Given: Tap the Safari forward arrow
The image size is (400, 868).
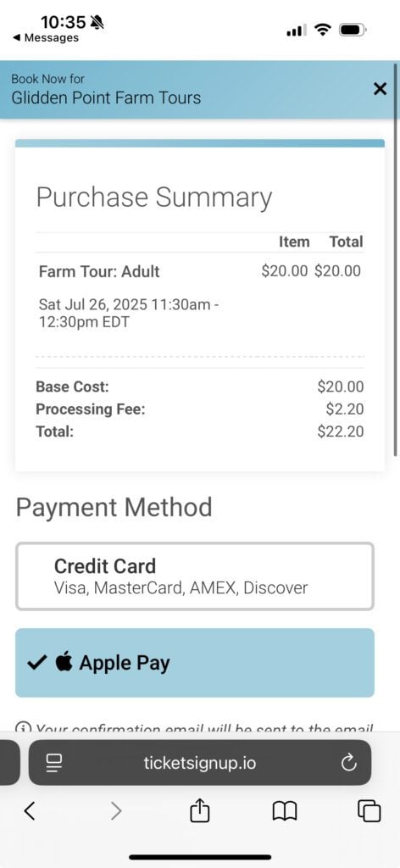Looking at the screenshot, I should click(x=115, y=811).
